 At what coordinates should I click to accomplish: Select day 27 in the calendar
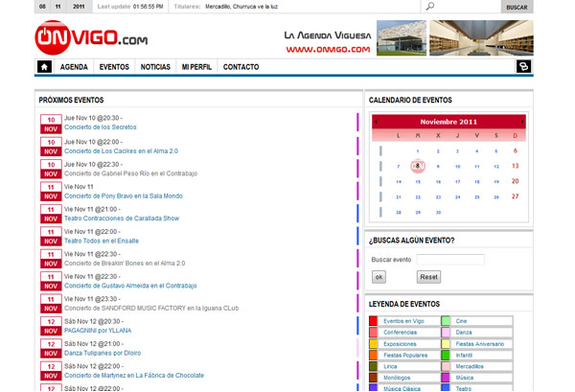tap(516, 196)
